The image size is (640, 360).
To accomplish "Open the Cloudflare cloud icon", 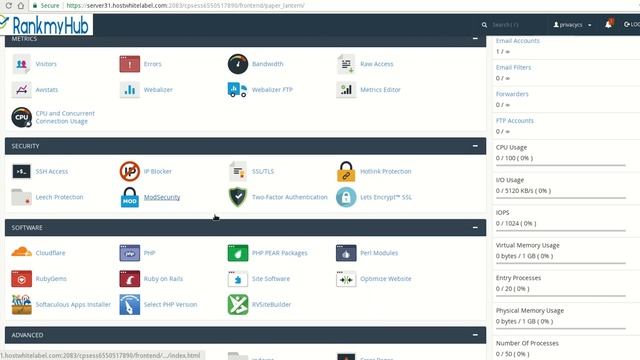I will (21, 252).
